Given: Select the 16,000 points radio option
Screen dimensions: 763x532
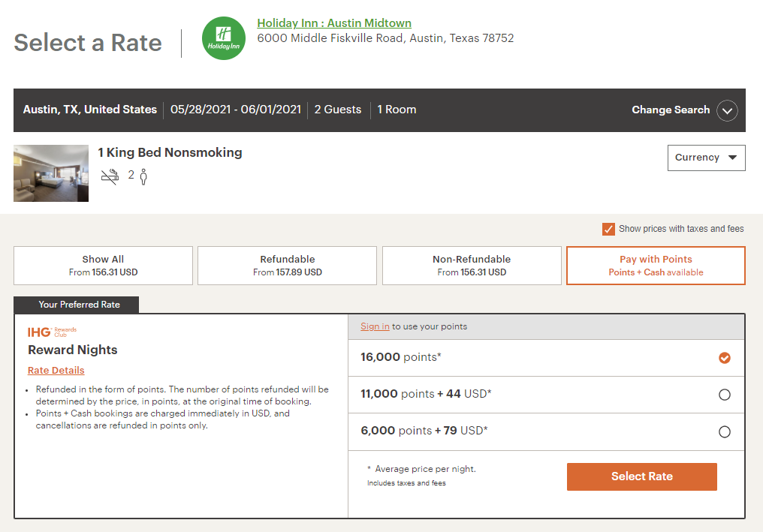Looking at the screenshot, I should pos(725,358).
